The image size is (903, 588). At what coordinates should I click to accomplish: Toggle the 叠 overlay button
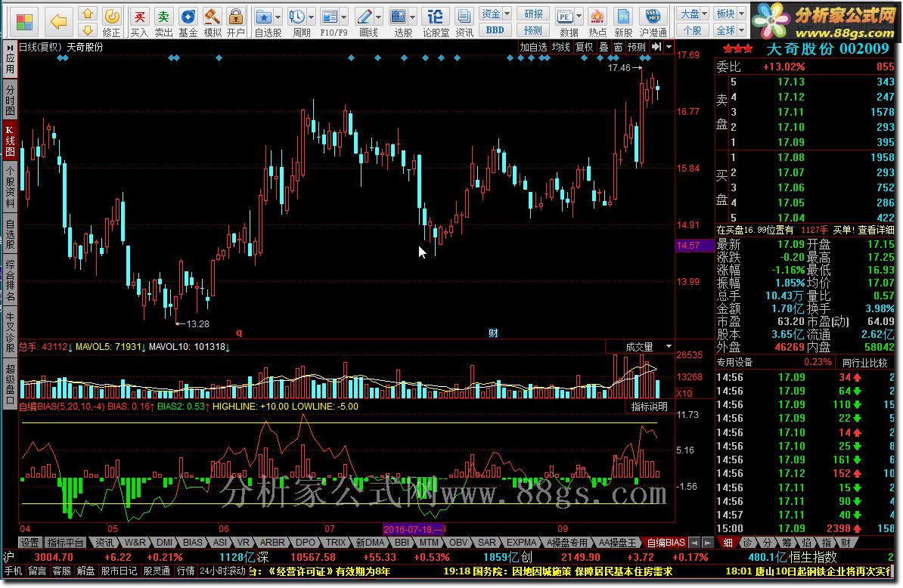coord(603,47)
